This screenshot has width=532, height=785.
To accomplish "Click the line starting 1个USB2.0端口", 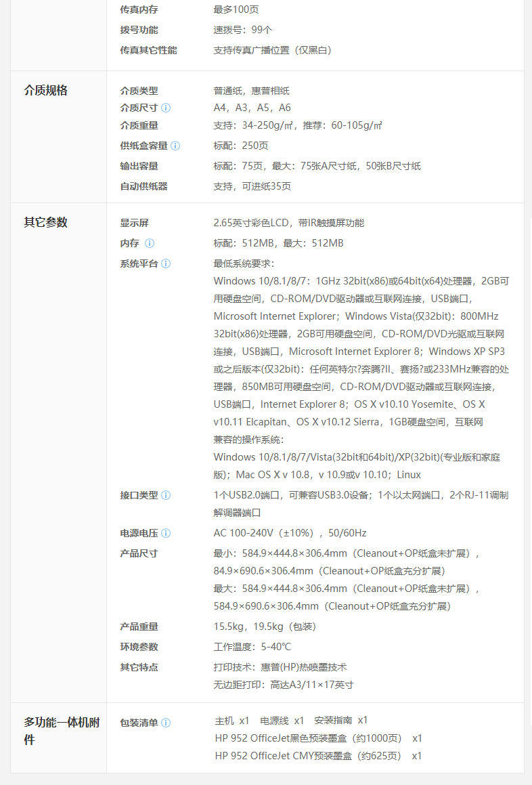I will point(361,495).
